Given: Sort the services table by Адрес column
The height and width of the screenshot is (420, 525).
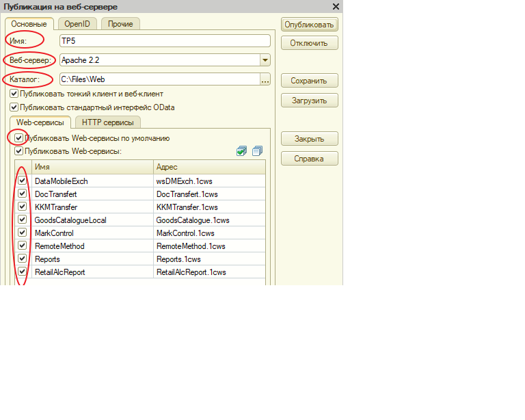Looking at the screenshot, I should click(209, 167).
